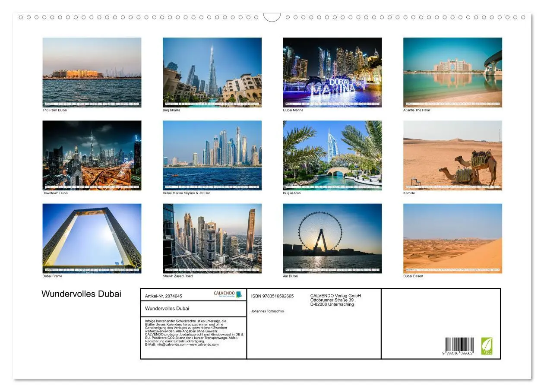
Task: Select the Burj Khalifa thumbnail
Action: tap(212, 71)
